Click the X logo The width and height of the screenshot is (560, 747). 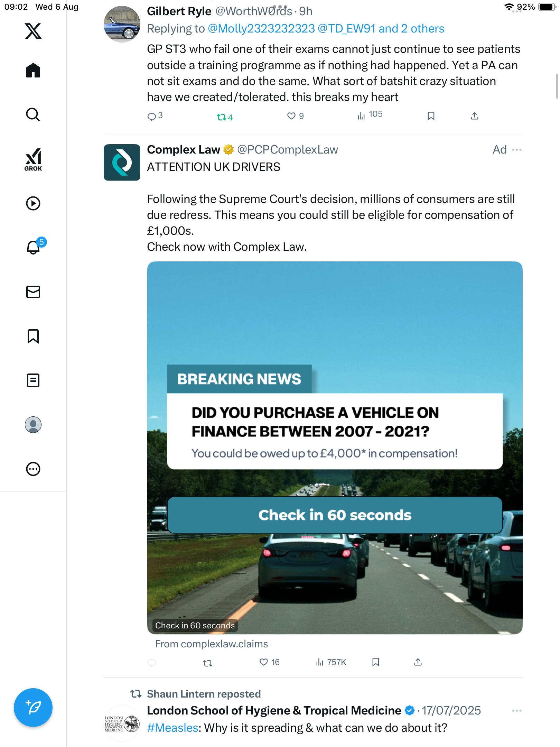coord(33,31)
